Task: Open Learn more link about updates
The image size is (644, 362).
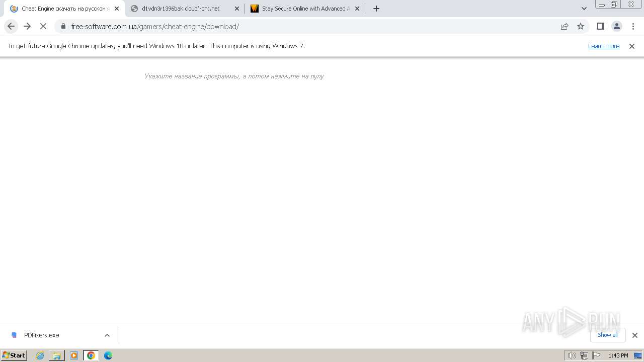Action: [x=604, y=46]
